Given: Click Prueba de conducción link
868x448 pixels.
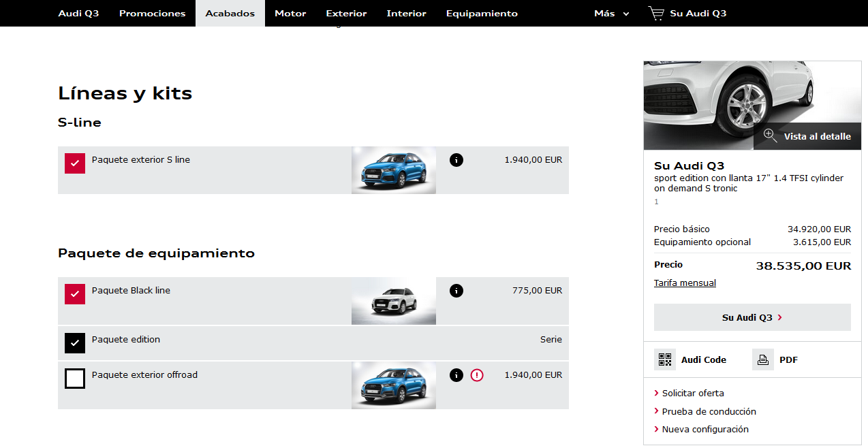Looking at the screenshot, I should [x=709, y=411].
